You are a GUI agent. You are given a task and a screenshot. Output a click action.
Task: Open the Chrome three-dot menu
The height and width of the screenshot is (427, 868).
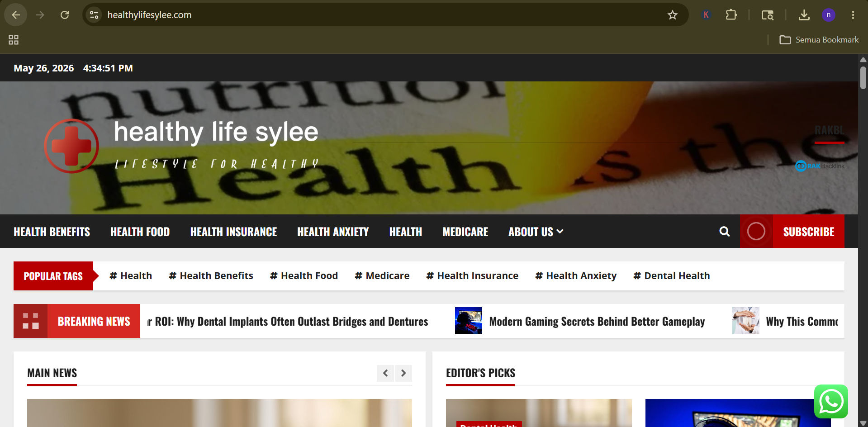[x=853, y=15]
